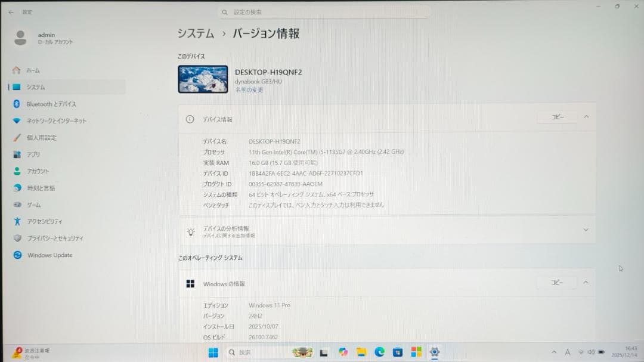The image size is (644, 362).
Task: Click the コピー button for device info
Action: 558,117
